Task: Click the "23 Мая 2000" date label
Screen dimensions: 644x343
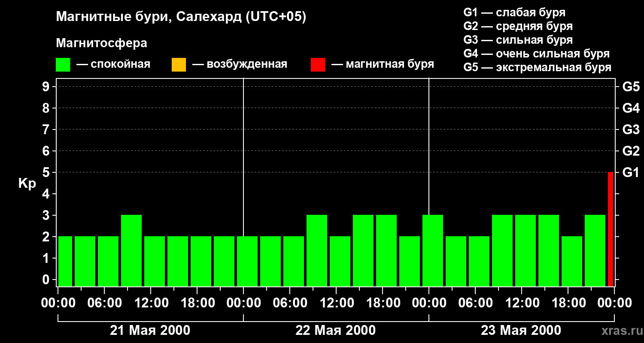Action: tap(521, 331)
